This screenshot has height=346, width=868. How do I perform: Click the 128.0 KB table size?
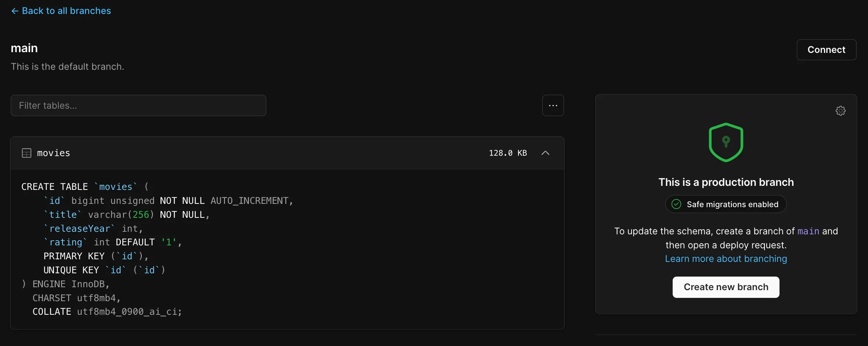click(508, 153)
